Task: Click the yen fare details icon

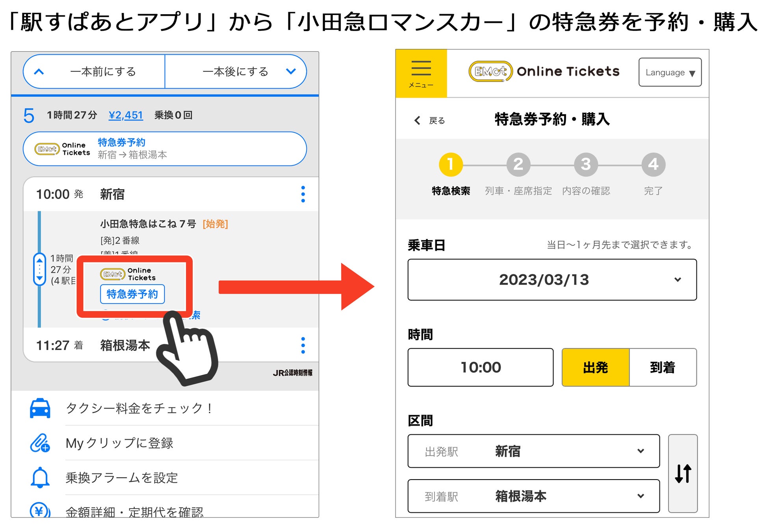Action: click(40, 511)
